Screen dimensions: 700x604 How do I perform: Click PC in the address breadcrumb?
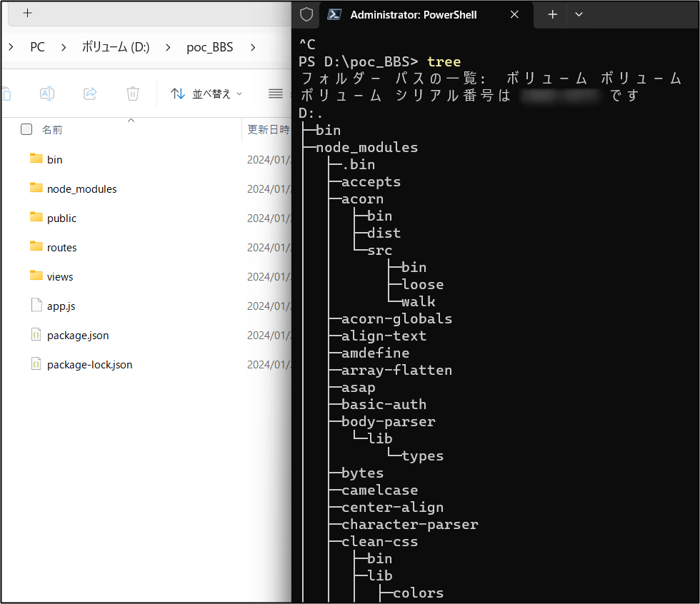point(37,47)
